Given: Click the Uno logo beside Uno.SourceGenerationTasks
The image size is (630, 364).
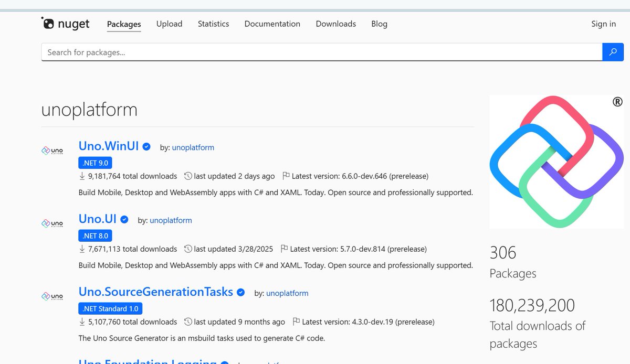Looking at the screenshot, I should click(52, 296).
